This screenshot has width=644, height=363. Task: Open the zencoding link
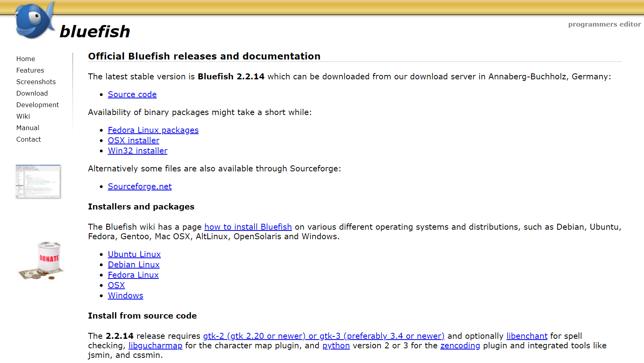460,346
